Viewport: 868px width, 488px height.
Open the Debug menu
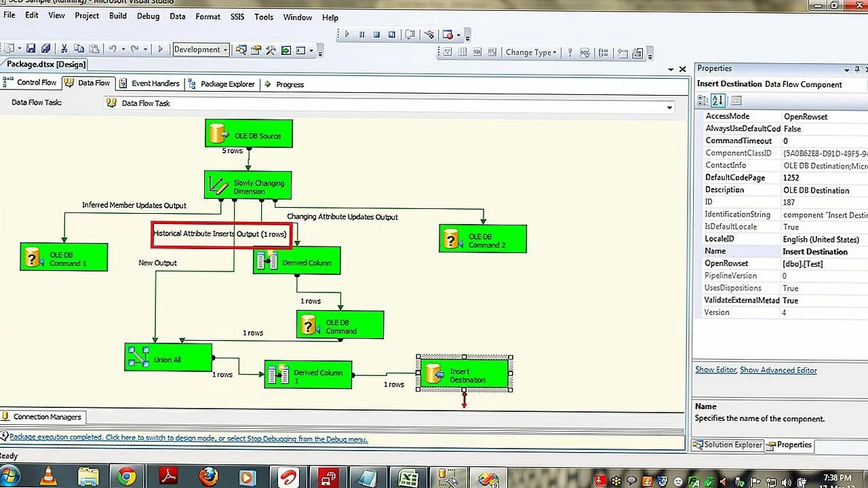(x=148, y=16)
